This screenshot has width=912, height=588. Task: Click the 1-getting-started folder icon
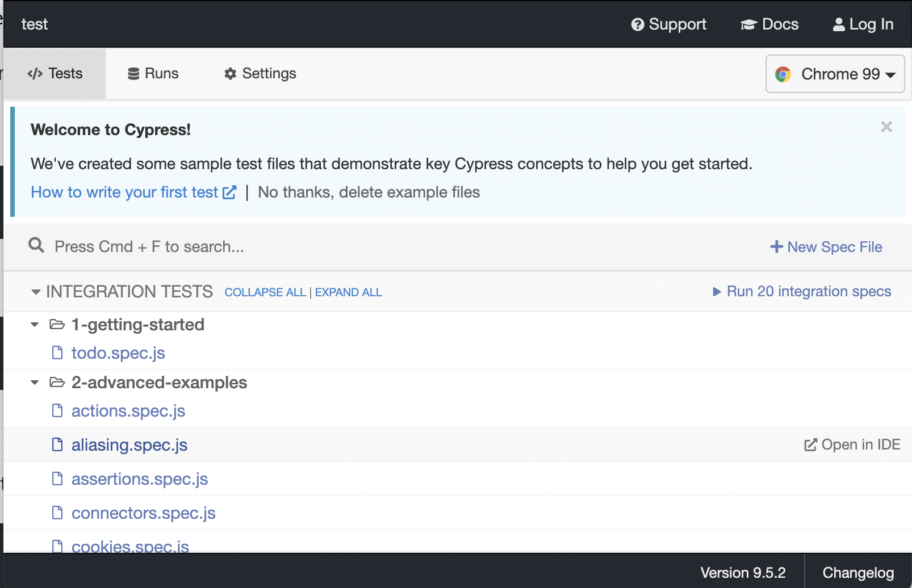57,324
